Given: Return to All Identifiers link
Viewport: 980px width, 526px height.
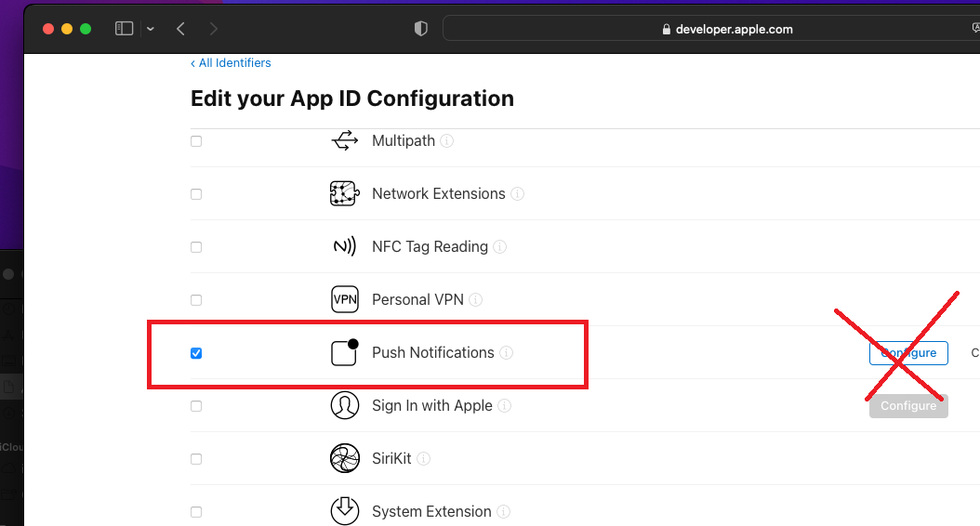Looking at the screenshot, I should tap(231, 63).
